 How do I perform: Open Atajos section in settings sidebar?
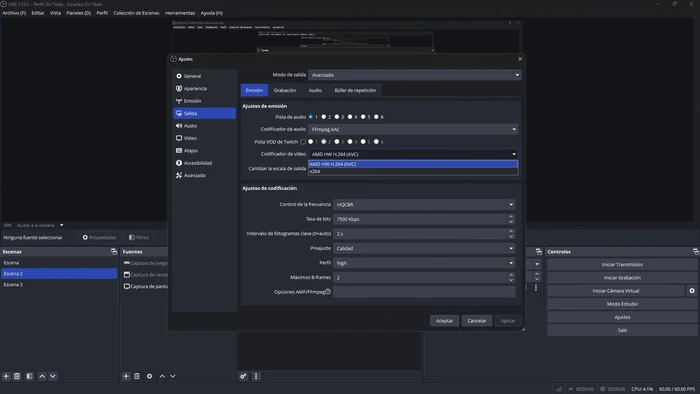click(204, 151)
